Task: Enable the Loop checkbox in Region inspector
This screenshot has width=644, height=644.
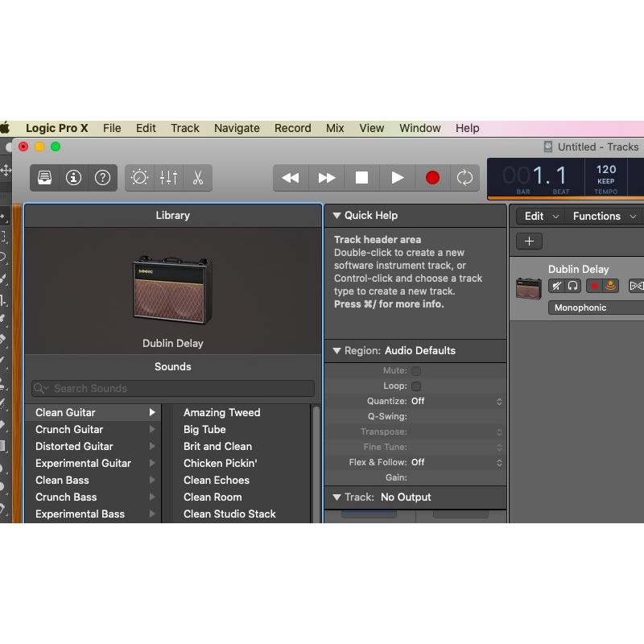Action: coord(416,386)
